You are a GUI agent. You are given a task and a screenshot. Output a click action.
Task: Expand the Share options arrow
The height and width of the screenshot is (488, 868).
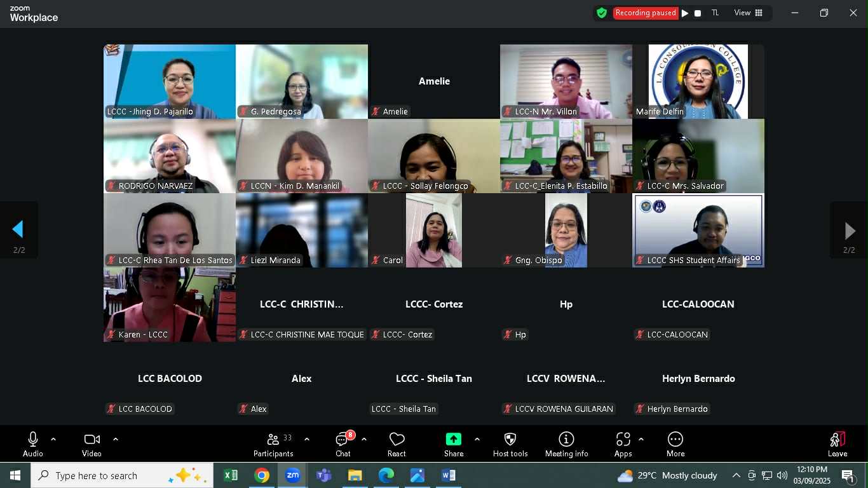[477, 439]
